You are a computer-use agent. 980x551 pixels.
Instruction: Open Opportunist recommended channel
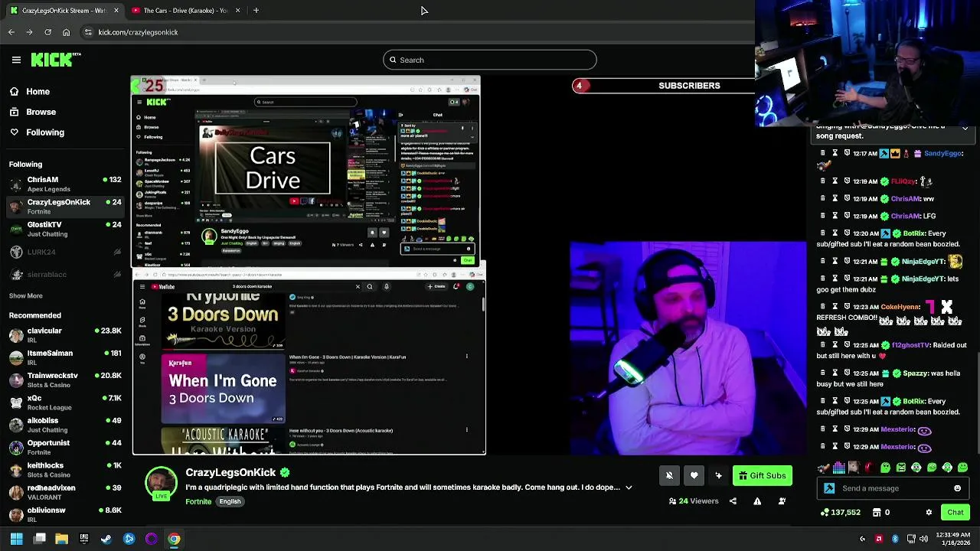click(64, 447)
